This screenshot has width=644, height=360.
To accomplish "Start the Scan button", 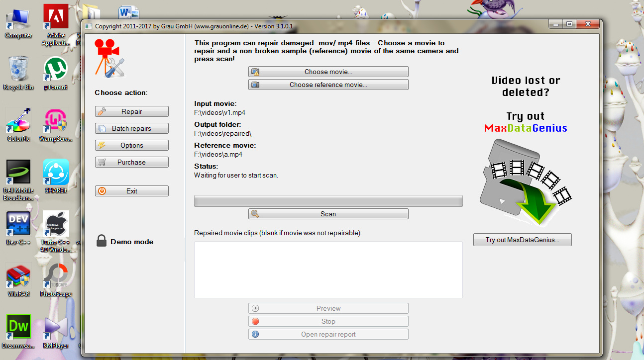I will [328, 214].
